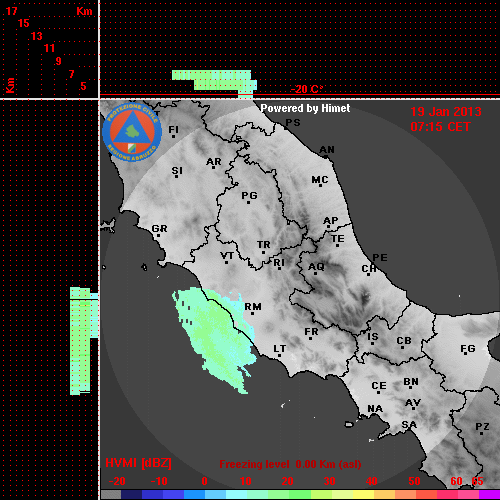Click the CB city label
Viewport: 500px width, 500px height.
click(x=404, y=341)
